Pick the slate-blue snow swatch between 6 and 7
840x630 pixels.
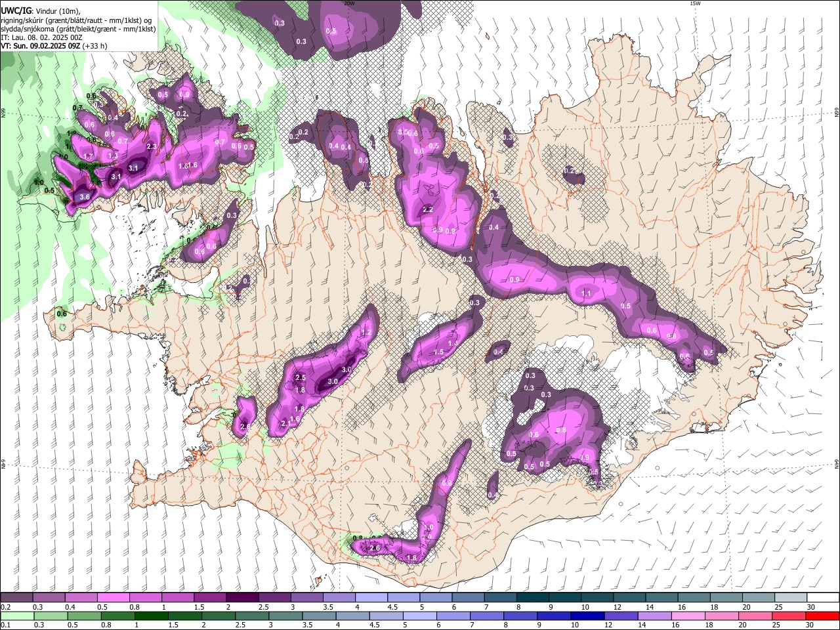coord(468,598)
